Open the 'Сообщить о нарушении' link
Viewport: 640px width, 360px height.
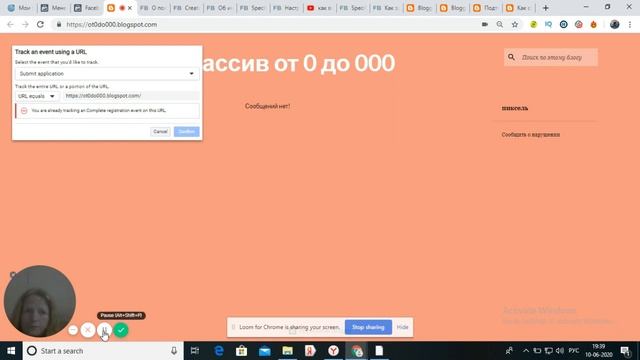tap(531, 135)
